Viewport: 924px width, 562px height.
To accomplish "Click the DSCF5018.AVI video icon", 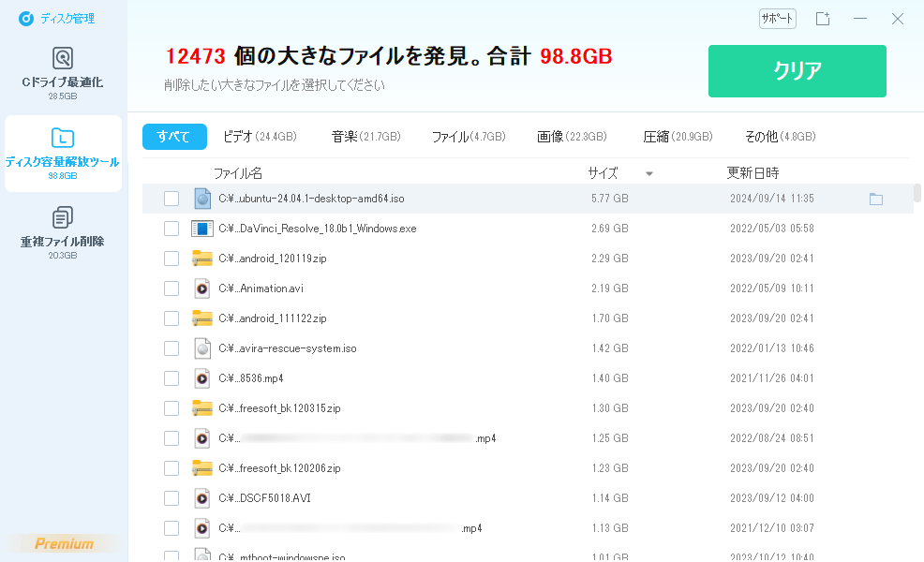I will 202,498.
